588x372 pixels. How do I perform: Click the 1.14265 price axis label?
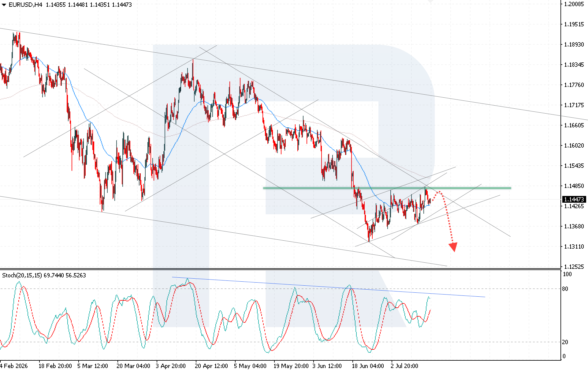(x=574, y=206)
